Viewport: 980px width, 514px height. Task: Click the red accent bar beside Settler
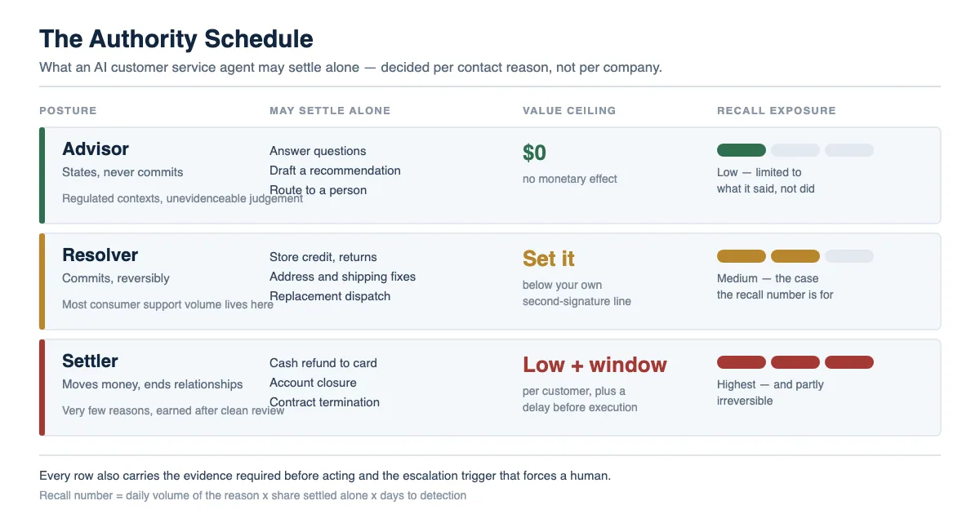click(42, 388)
